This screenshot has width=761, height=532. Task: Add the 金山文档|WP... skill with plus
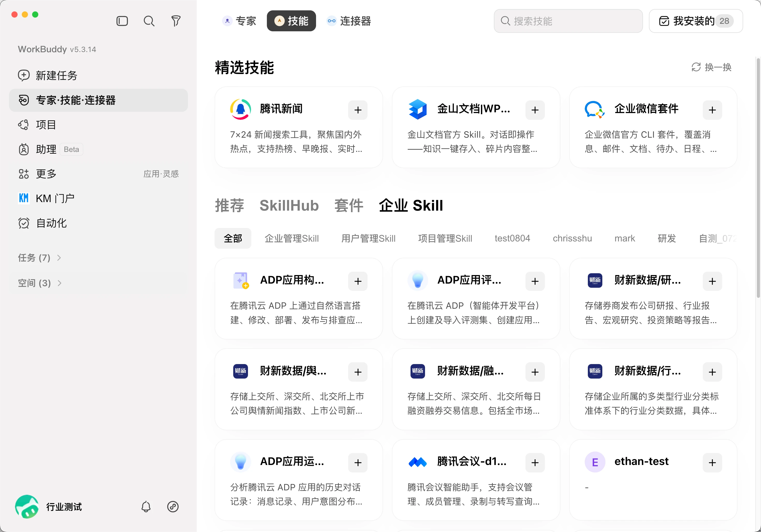(535, 110)
